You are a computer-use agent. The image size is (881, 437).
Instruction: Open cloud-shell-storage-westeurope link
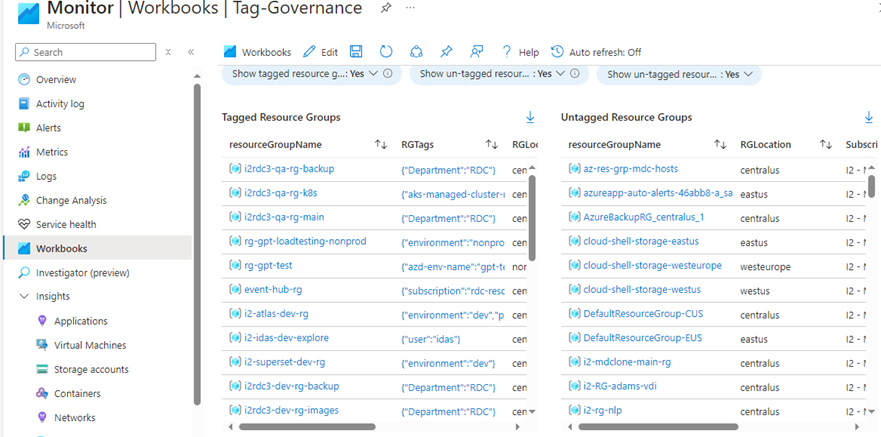652,265
